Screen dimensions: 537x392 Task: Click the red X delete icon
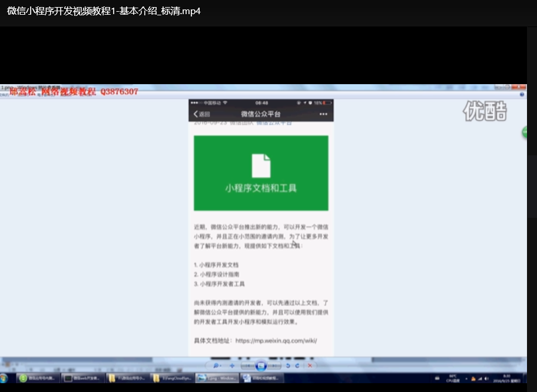(310, 366)
